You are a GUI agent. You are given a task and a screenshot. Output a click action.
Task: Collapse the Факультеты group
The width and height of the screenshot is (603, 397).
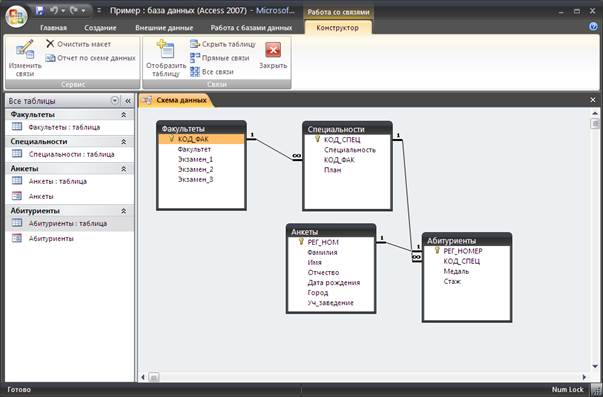point(123,115)
